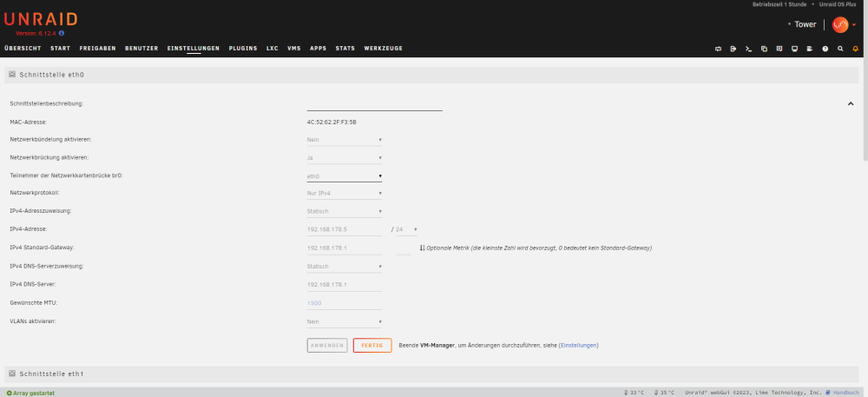Click the IPv4 DNS-Server field

tap(345, 285)
